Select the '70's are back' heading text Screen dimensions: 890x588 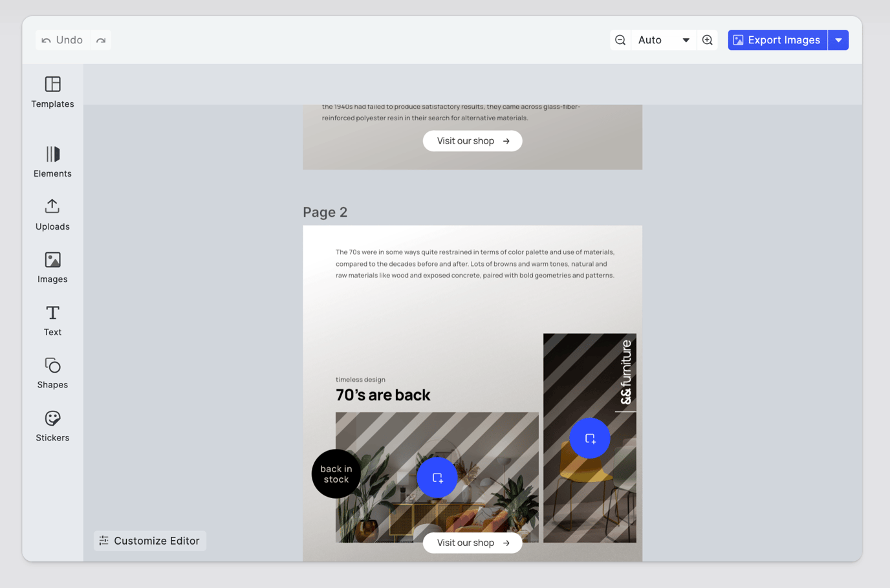pos(383,394)
